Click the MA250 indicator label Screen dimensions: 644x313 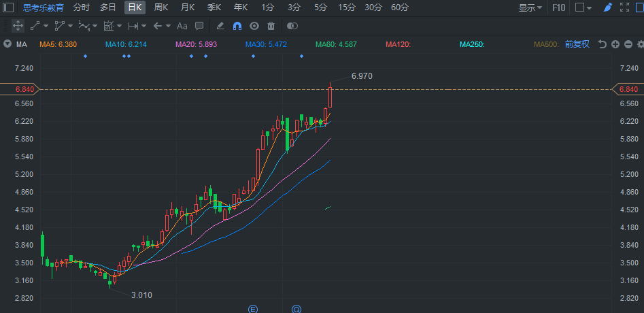pyautogui.click(x=472, y=44)
